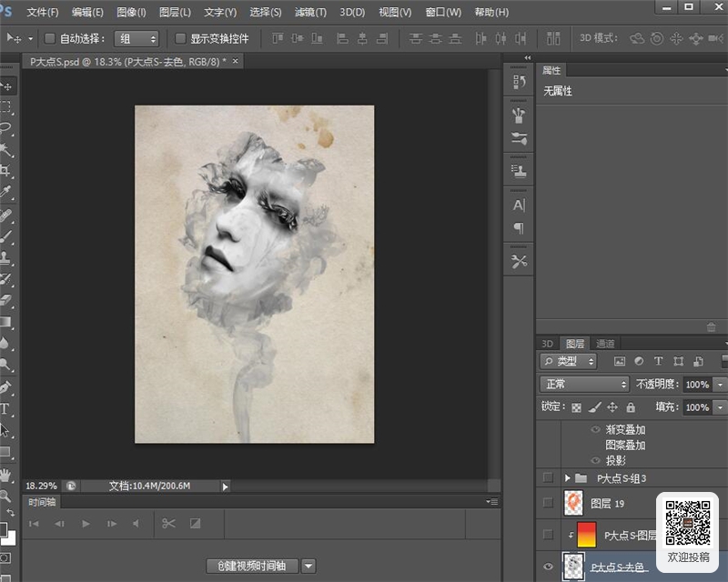728x582 pixels.
Task: Select the Crop tool
Action: (x=5, y=170)
